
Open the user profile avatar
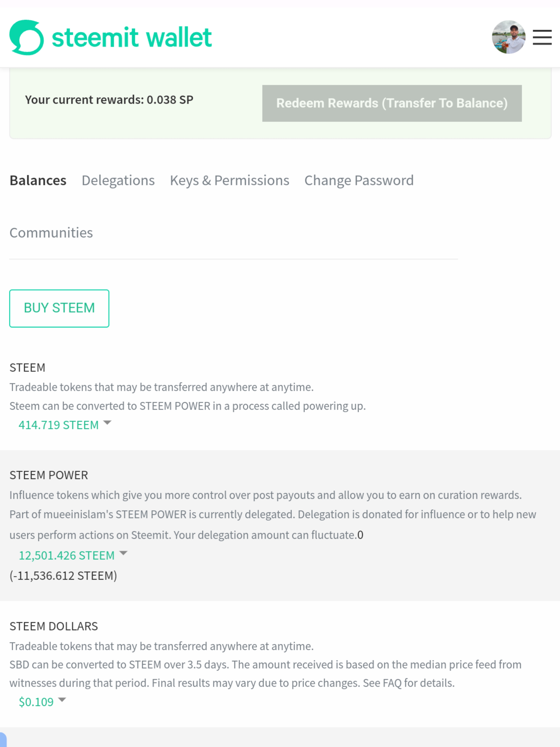[x=508, y=37]
